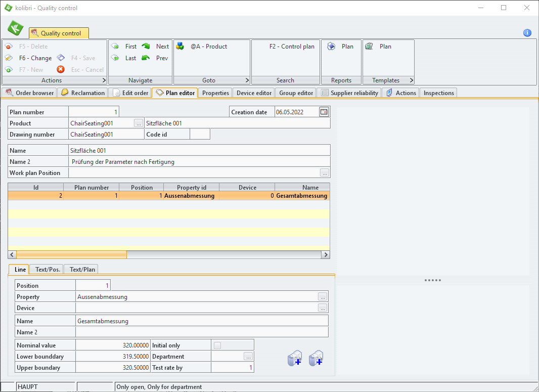539x392 pixels.
Task: Select the Properties tab
Action: pos(215,93)
